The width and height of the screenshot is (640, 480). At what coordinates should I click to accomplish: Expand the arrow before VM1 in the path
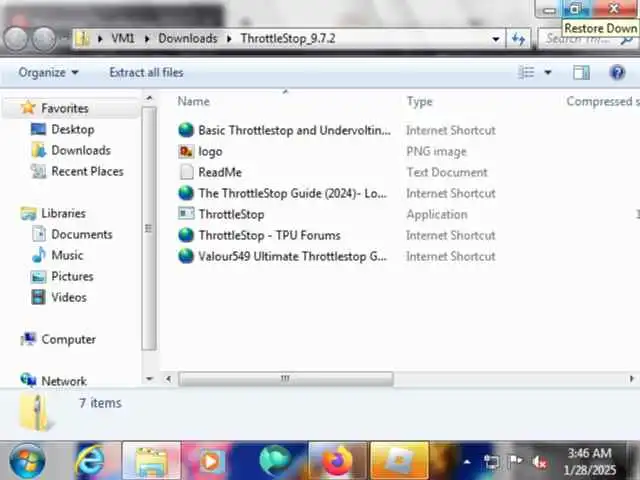click(100, 39)
